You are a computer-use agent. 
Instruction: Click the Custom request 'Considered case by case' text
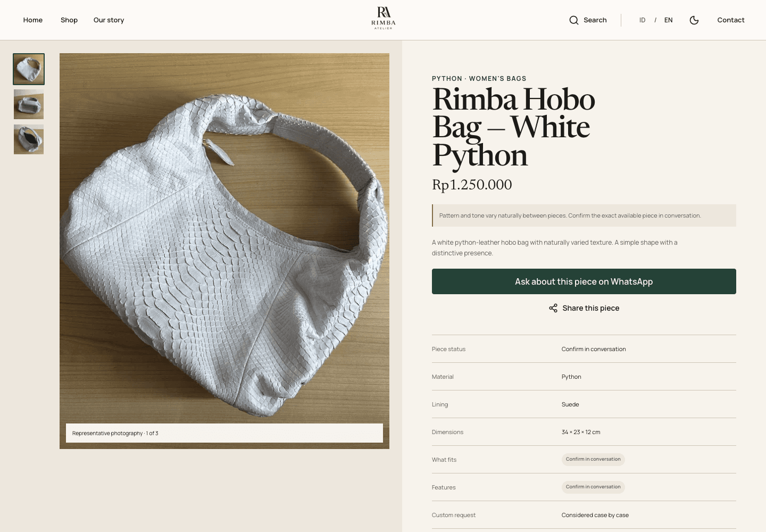point(595,515)
